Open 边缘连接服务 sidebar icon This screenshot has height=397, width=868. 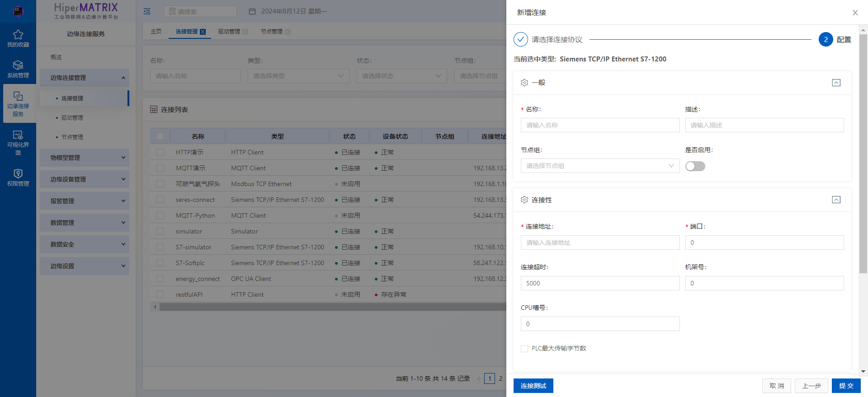[x=18, y=96]
